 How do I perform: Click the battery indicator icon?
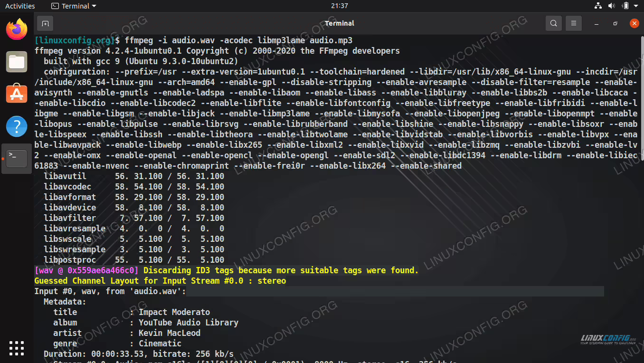(x=625, y=6)
